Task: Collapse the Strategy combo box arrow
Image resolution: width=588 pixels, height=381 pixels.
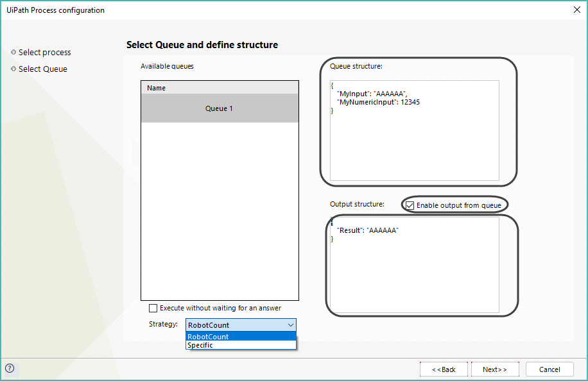Action: 291,325
